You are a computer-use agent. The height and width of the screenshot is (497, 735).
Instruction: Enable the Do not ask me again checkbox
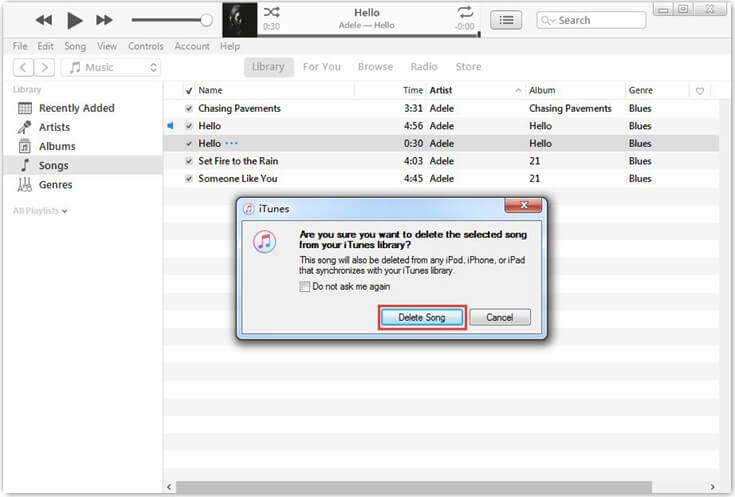[305, 286]
